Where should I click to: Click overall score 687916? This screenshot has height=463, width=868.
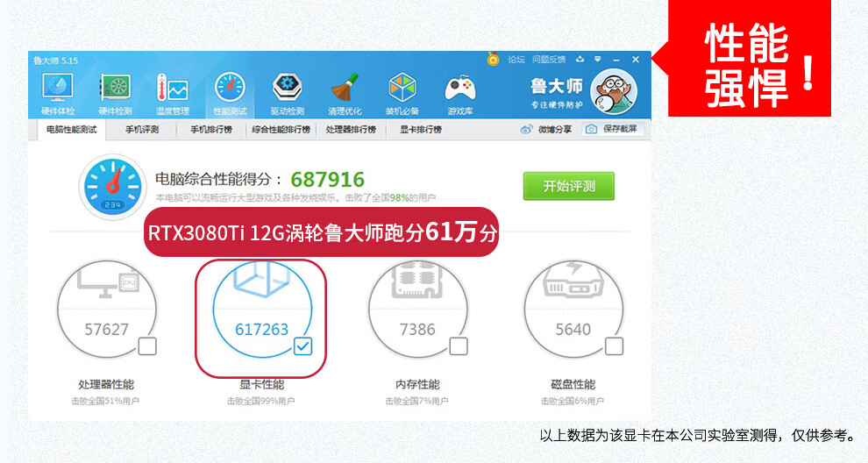tap(328, 180)
